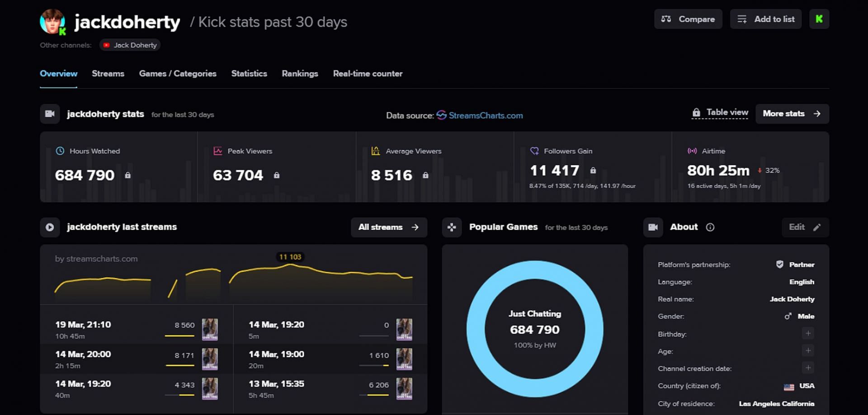This screenshot has width=868, height=415.
Task: Open the 19 Mar, 21:10 stream entry
Action: pos(137,330)
